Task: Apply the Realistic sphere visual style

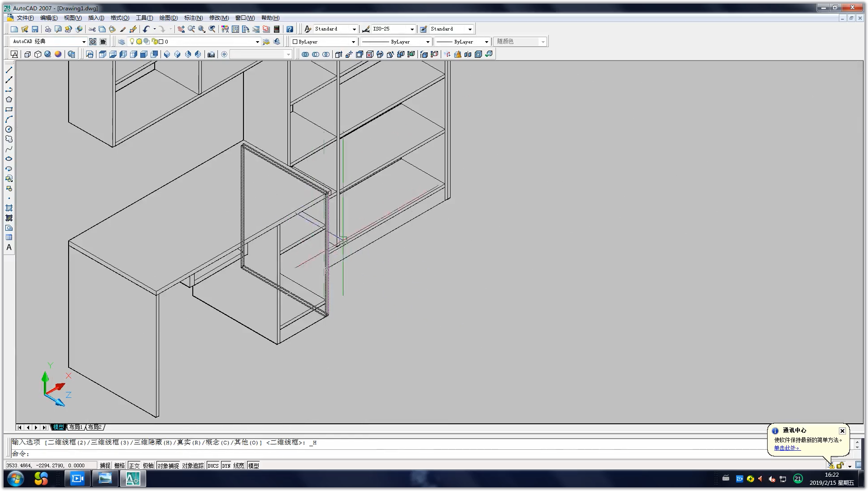Action: (x=48, y=54)
